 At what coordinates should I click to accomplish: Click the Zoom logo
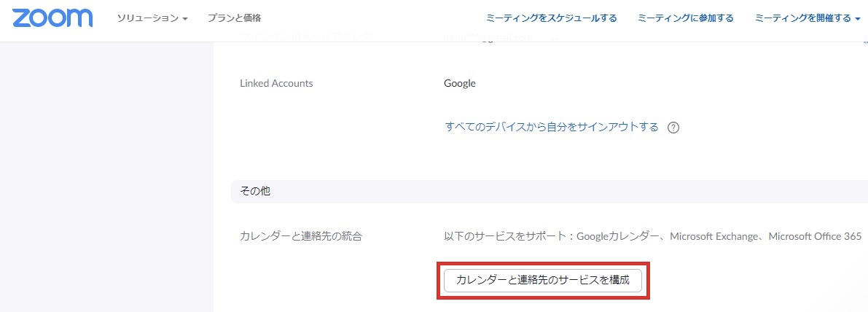click(x=52, y=18)
